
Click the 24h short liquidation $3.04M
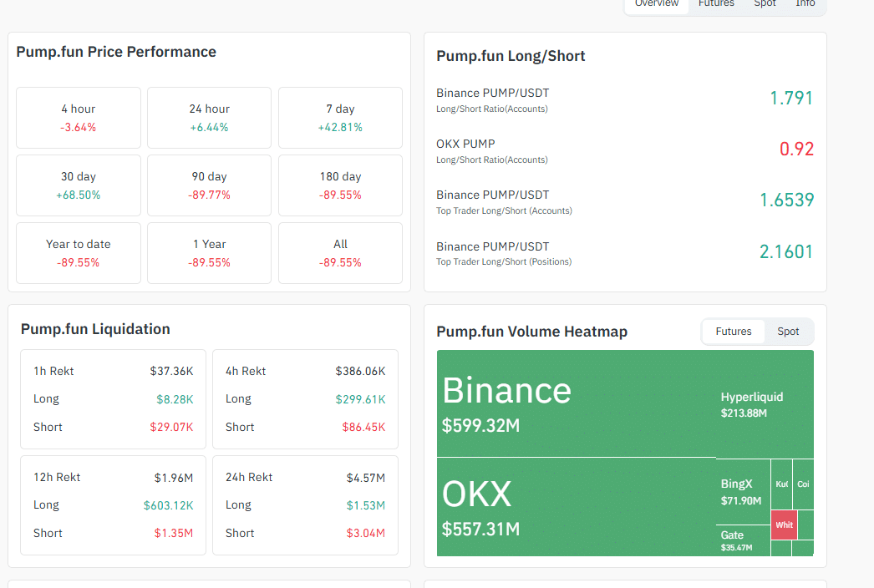tap(366, 534)
